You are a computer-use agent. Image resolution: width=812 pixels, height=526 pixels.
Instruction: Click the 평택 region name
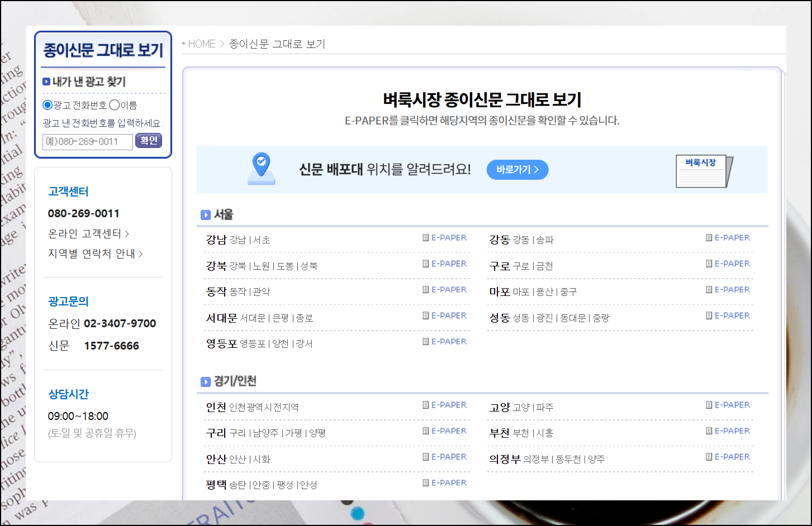pyautogui.click(x=216, y=485)
